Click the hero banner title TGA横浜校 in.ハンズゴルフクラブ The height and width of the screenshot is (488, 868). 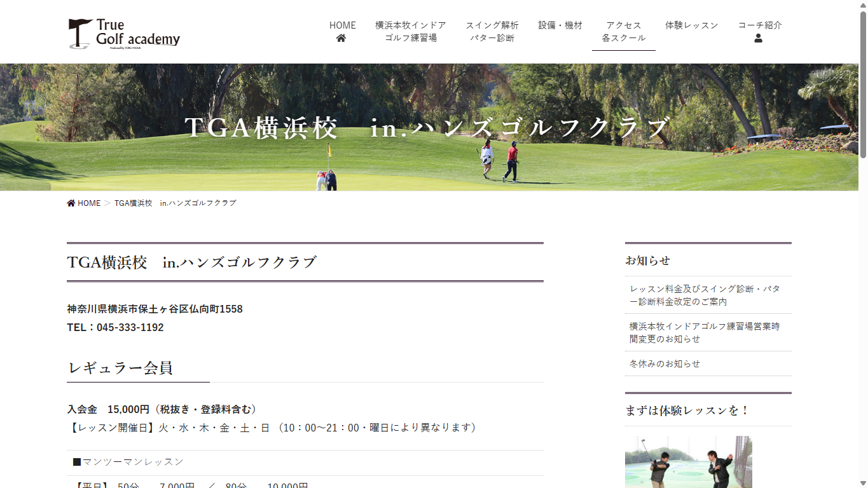pyautogui.click(x=427, y=128)
